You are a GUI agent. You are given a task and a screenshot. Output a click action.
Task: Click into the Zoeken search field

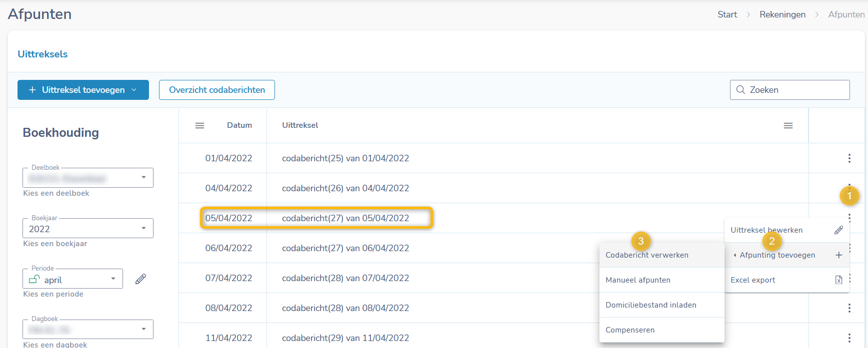pyautogui.click(x=790, y=90)
